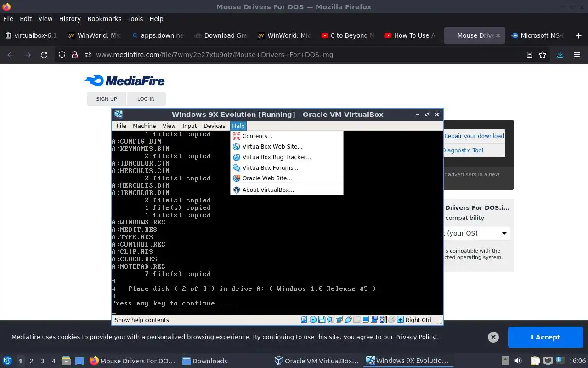This screenshot has width=588, height=368.
Task: Switch to the 0 to Beyond tab
Action: (x=347, y=35)
